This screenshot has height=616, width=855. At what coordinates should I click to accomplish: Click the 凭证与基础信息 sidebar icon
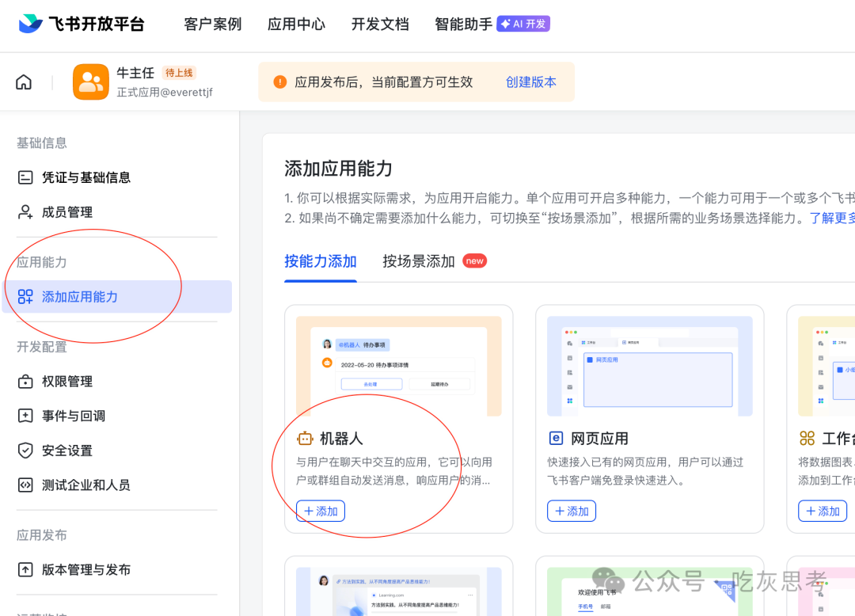[x=25, y=177]
